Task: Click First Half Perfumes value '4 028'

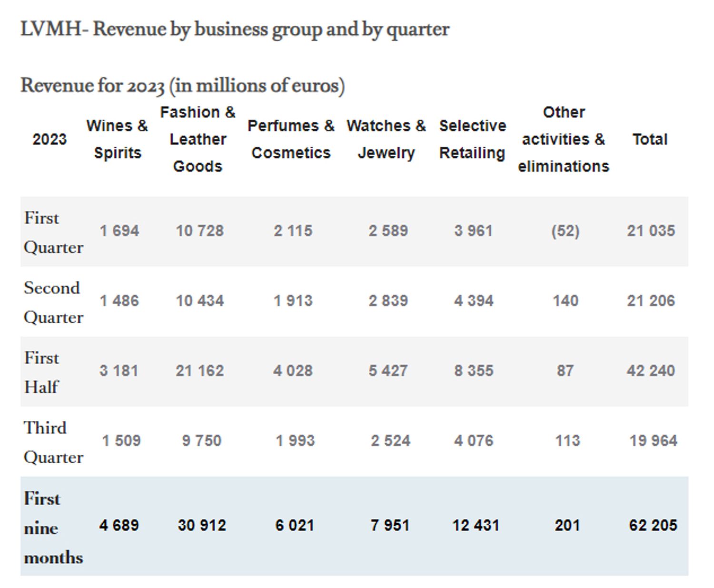Action: [x=293, y=371]
